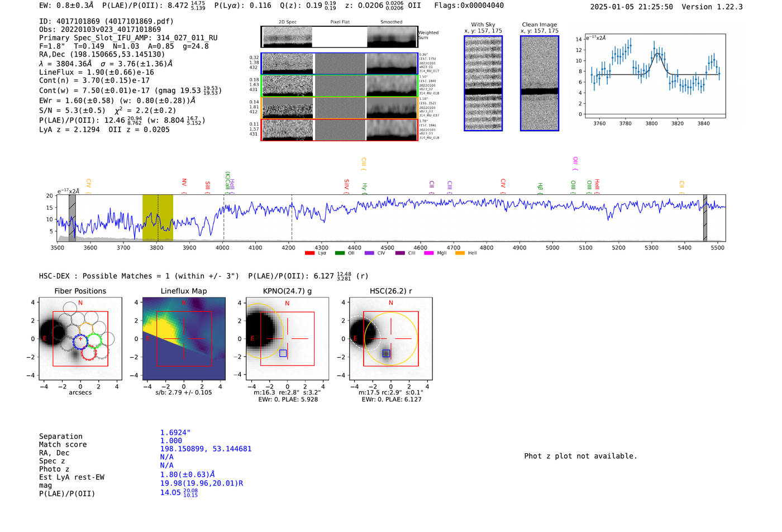Image resolution: width=782 pixels, height=532 pixels.
Task: Click the 'Phot z plot not available.' message
Action: click(x=580, y=456)
